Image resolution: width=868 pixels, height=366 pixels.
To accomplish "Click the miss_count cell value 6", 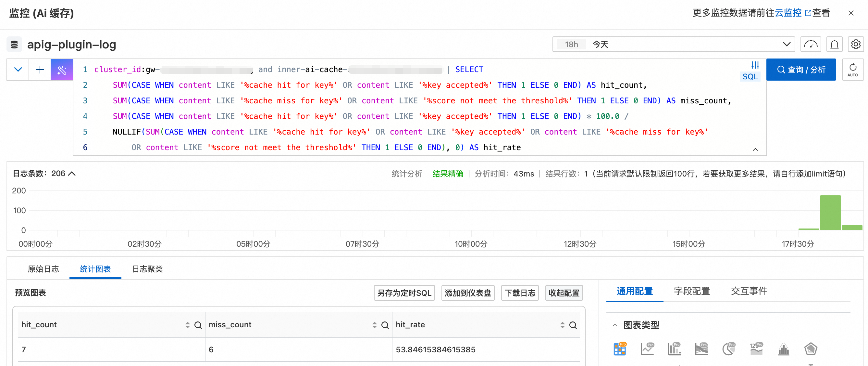I will (x=211, y=350).
